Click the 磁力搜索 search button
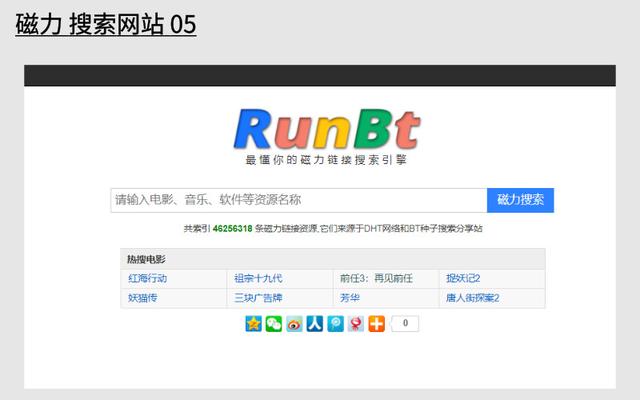640x400 pixels. (520, 200)
